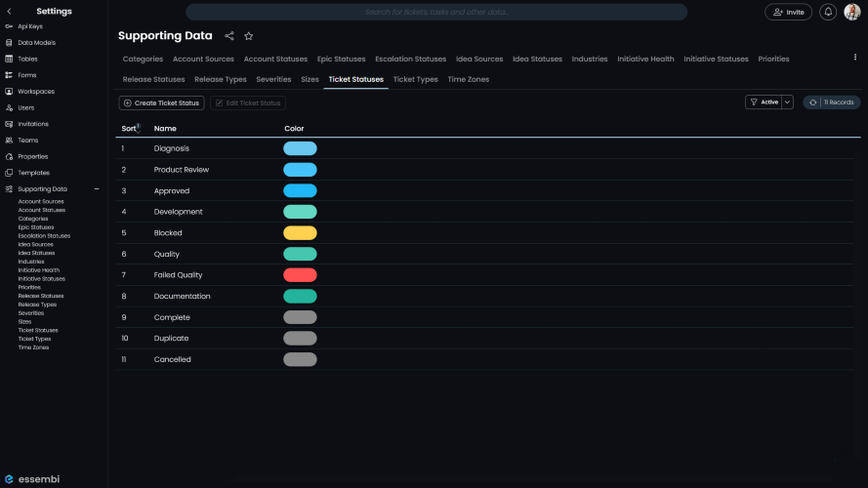Click Create Ticket Status button

tap(162, 102)
